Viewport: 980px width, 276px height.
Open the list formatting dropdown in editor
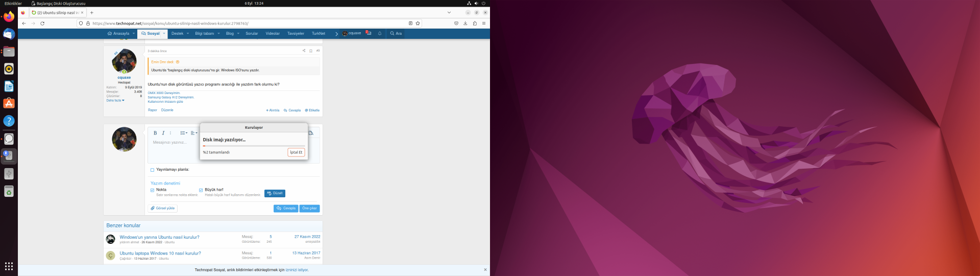[184, 133]
